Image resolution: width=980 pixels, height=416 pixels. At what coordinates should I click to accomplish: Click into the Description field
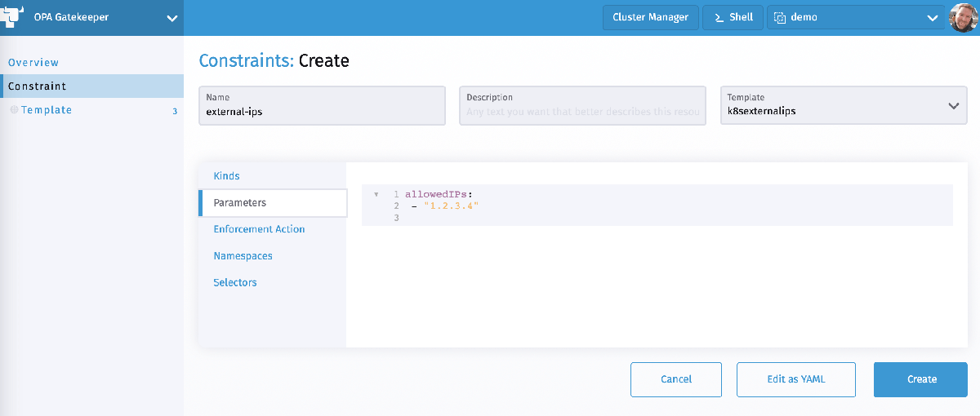582,112
